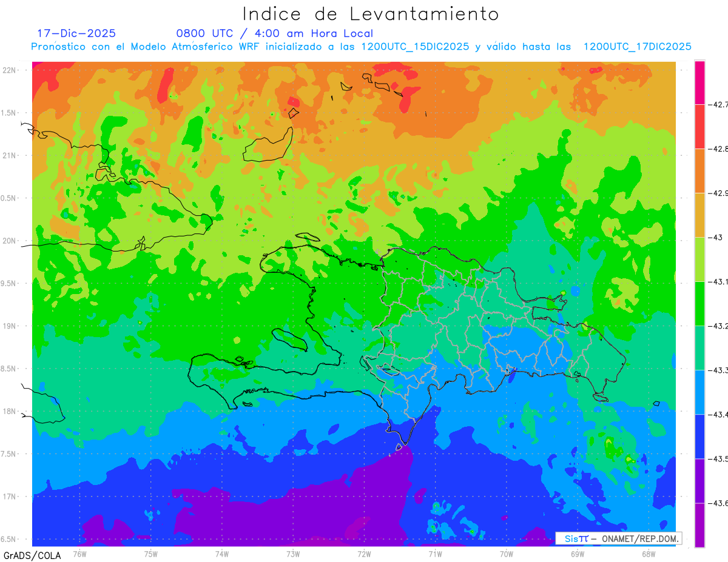This screenshot has height=562, width=728.
Task: Select the "21N" latitude label
Action: point(10,155)
